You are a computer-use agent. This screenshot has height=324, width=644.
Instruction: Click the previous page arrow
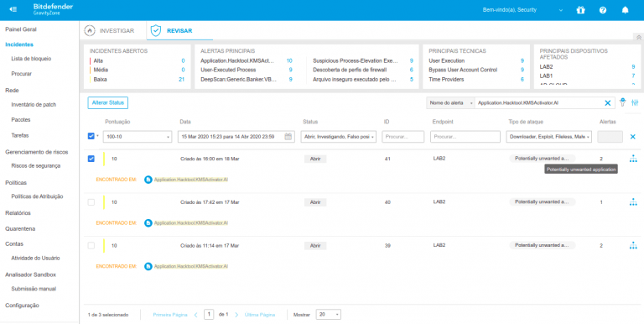195,315
